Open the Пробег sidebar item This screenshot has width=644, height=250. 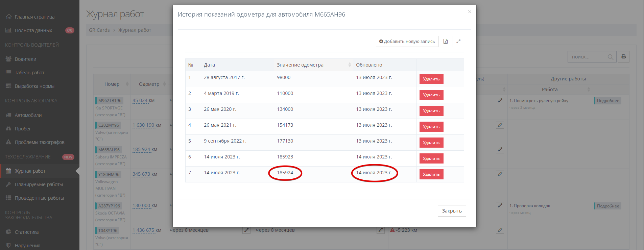[x=23, y=129]
